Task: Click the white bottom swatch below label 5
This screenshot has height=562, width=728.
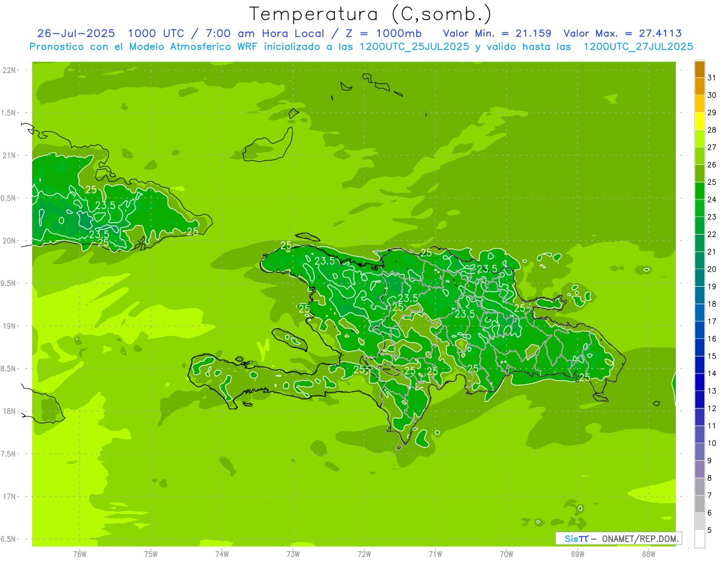Action: click(699, 539)
